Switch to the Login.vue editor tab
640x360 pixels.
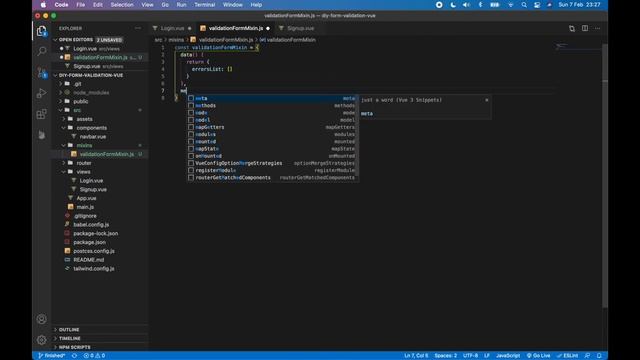pyautogui.click(x=172, y=28)
